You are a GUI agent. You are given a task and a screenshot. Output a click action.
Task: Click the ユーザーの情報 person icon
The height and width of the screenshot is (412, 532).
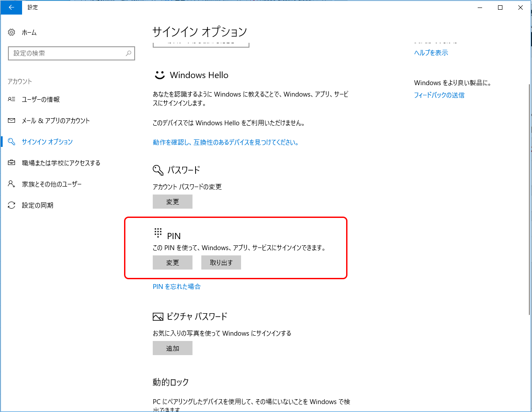[x=12, y=99]
